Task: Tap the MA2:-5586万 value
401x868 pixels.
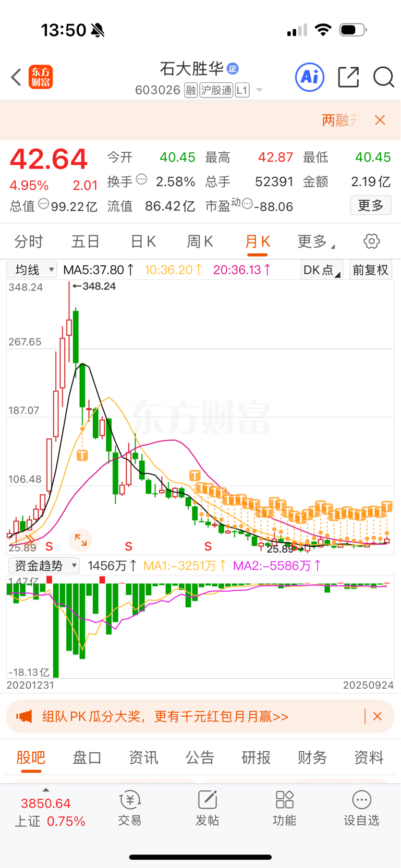Action: click(x=277, y=566)
